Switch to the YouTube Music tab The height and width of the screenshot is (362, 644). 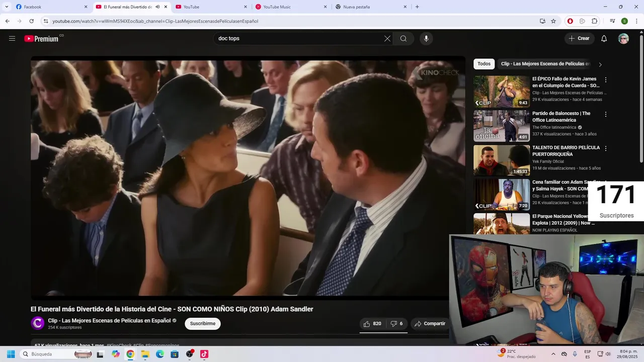(x=291, y=7)
